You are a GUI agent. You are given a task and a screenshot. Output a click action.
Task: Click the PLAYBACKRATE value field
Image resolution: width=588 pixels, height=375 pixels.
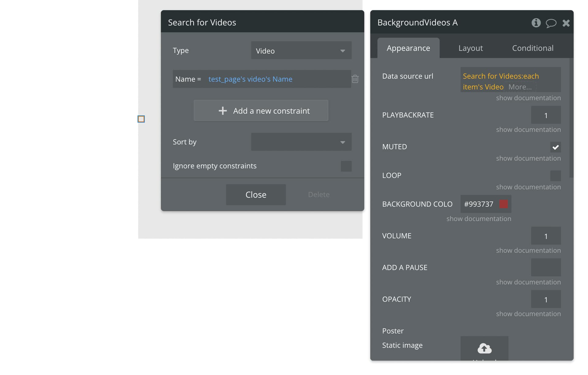click(546, 115)
